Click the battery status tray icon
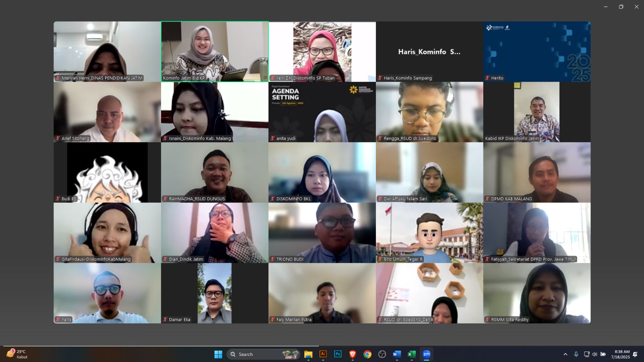The height and width of the screenshot is (362, 644). (603, 354)
